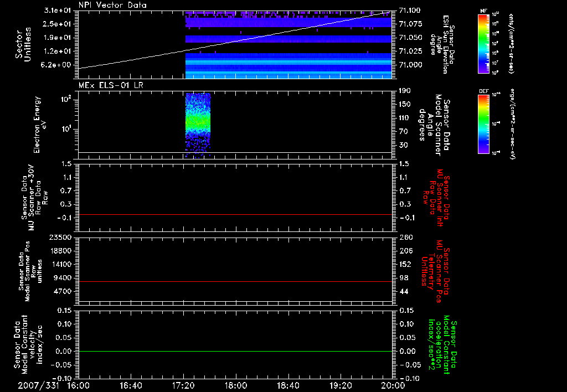Click the '71.000' elevation tick label
This screenshot has height=392, width=567.
[410, 65]
